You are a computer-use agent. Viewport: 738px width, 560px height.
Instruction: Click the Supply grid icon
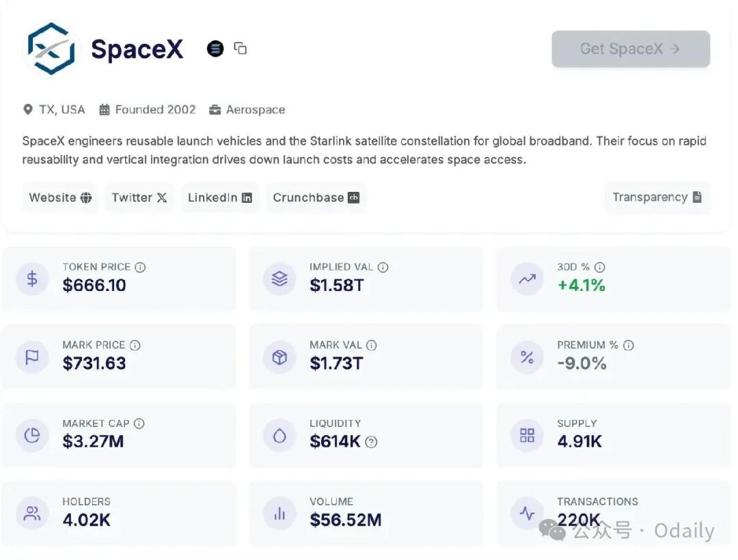coord(527,435)
